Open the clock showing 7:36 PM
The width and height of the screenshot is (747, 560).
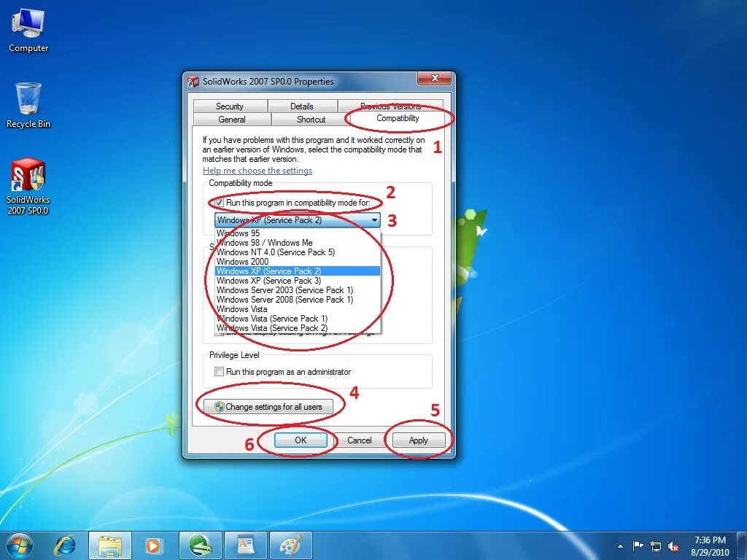point(710,545)
